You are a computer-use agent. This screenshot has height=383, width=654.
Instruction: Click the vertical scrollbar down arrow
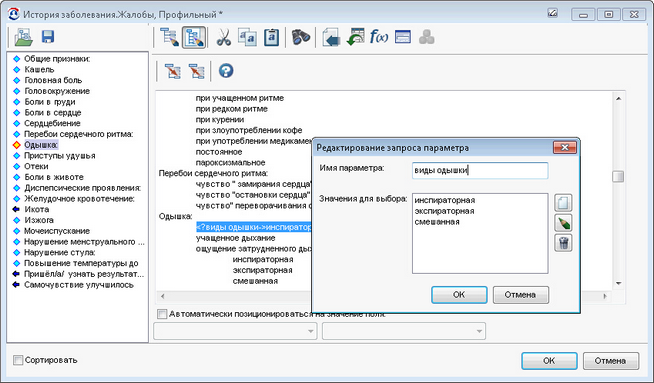619,283
